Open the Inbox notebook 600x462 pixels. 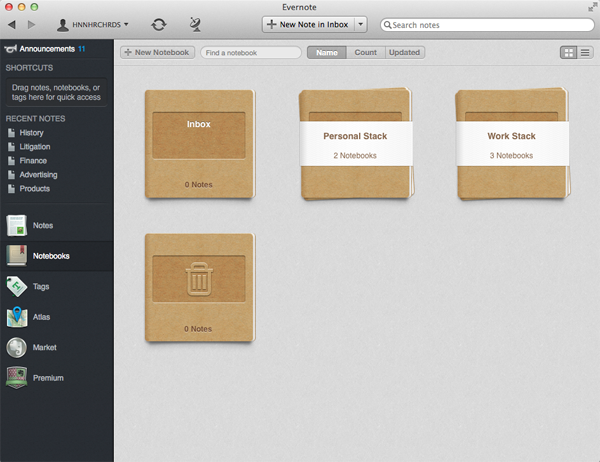click(200, 144)
